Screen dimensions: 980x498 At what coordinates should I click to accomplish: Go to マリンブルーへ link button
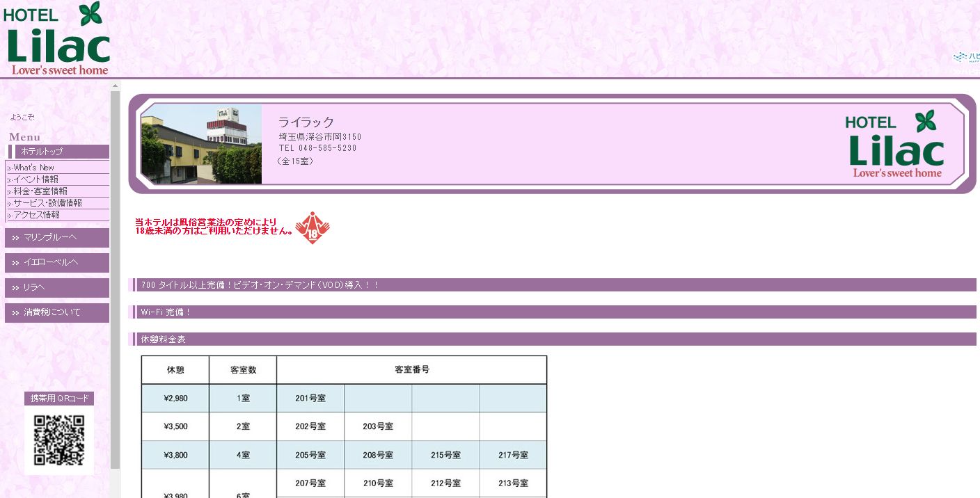click(57, 238)
